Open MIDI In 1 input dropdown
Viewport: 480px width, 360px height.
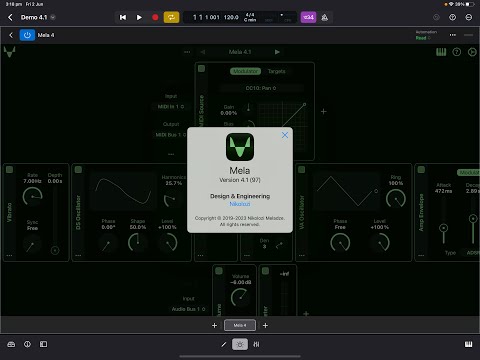(171, 107)
